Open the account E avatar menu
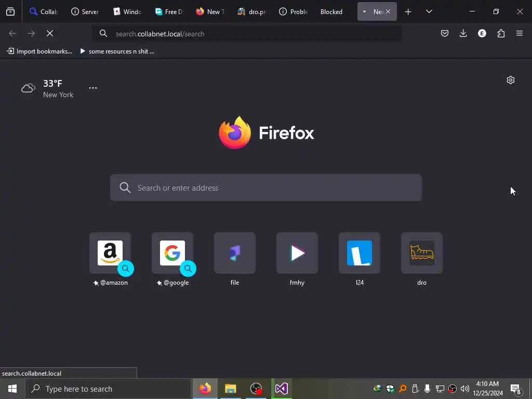532x399 pixels. pyautogui.click(x=482, y=33)
